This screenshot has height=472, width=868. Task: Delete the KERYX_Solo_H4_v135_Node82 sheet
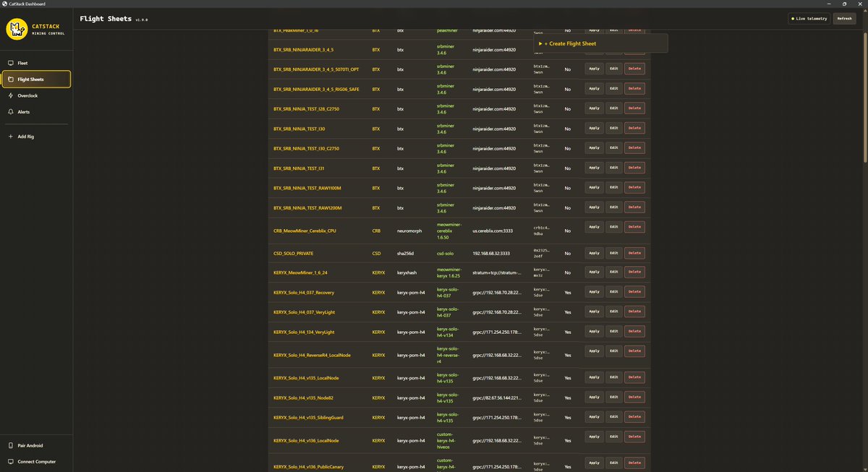(x=634, y=397)
